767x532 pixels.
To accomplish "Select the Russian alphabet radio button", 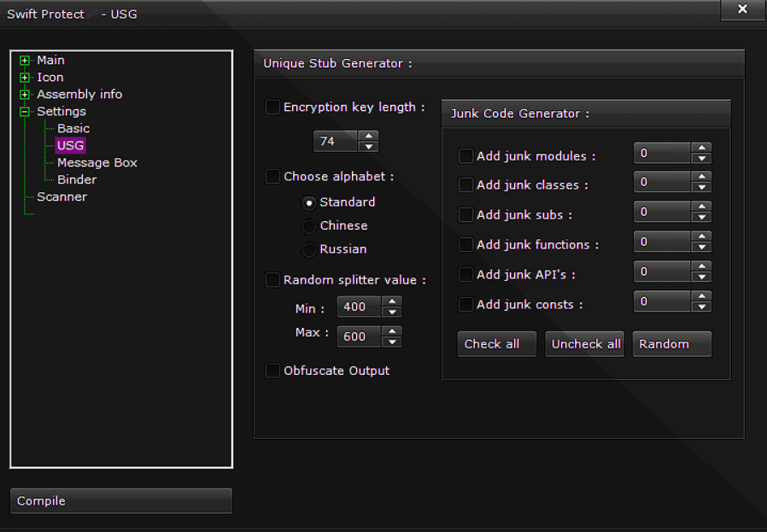I will click(x=308, y=249).
